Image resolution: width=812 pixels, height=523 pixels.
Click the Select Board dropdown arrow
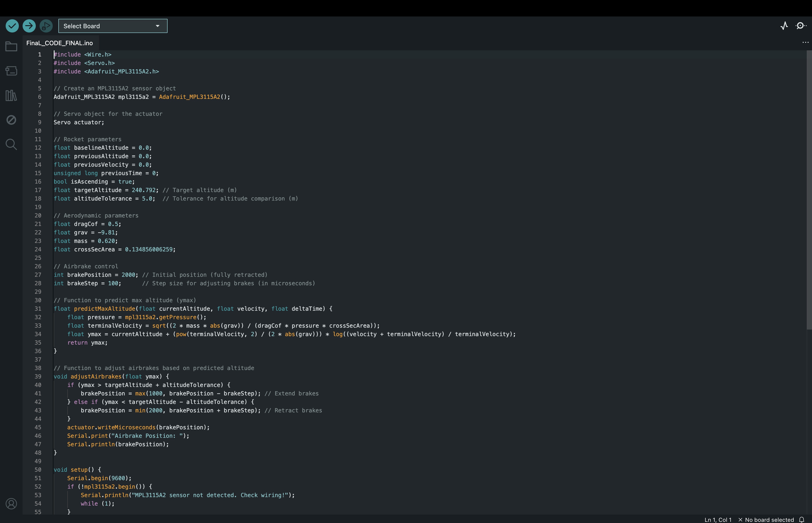coord(158,26)
